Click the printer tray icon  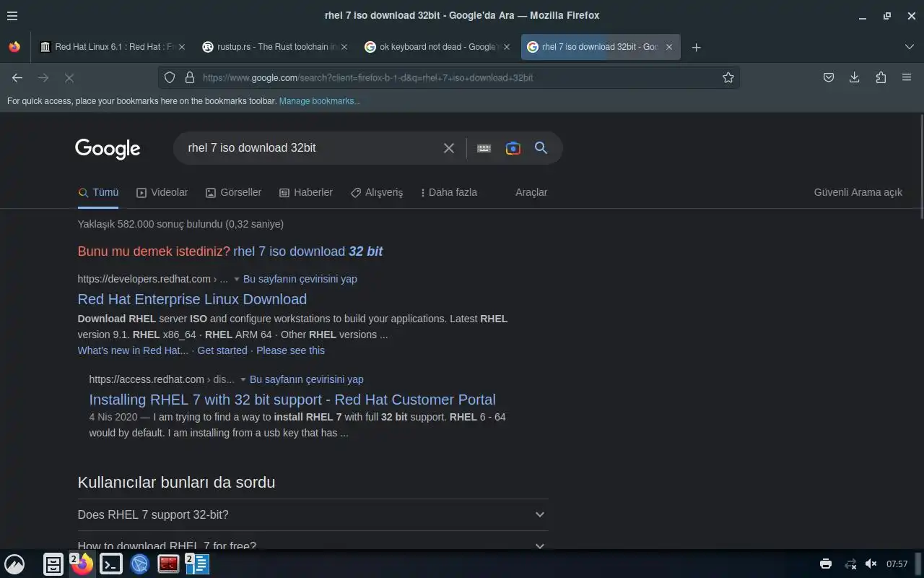tap(826, 564)
